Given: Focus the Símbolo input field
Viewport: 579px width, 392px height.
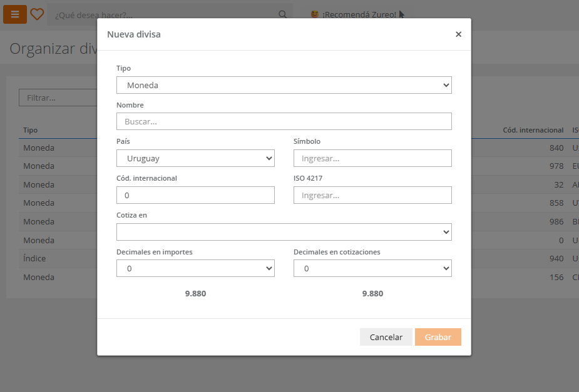Looking at the screenshot, I should click(x=372, y=159).
